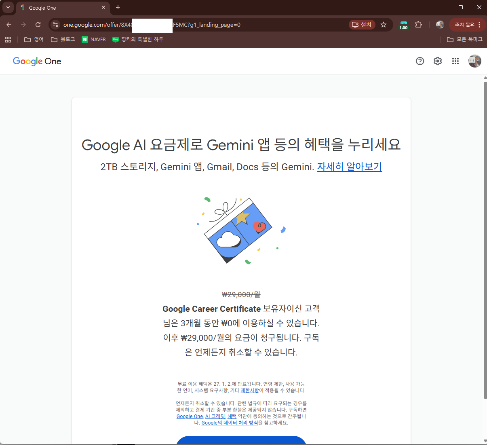Open the Google One help icon
Image resolution: width=487 pixels, height=448 pixels.
[420, 61]
